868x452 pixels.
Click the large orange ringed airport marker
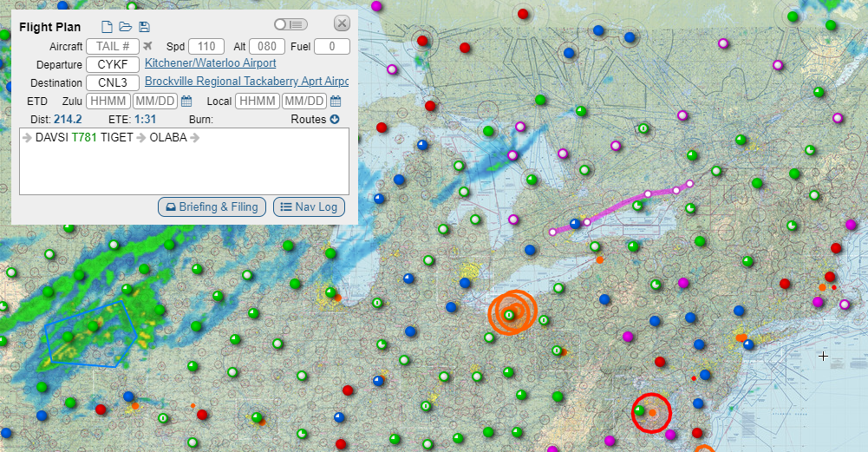512,313
